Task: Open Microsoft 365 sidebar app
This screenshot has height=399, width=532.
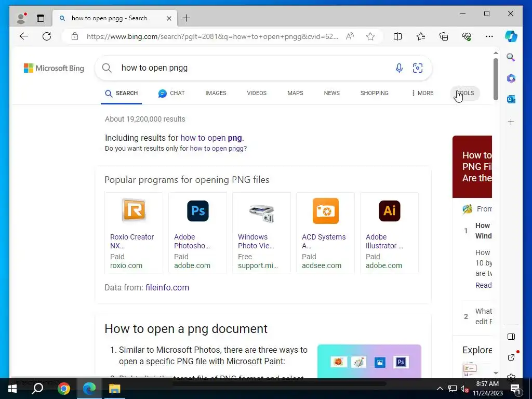Action: [511, 78]
